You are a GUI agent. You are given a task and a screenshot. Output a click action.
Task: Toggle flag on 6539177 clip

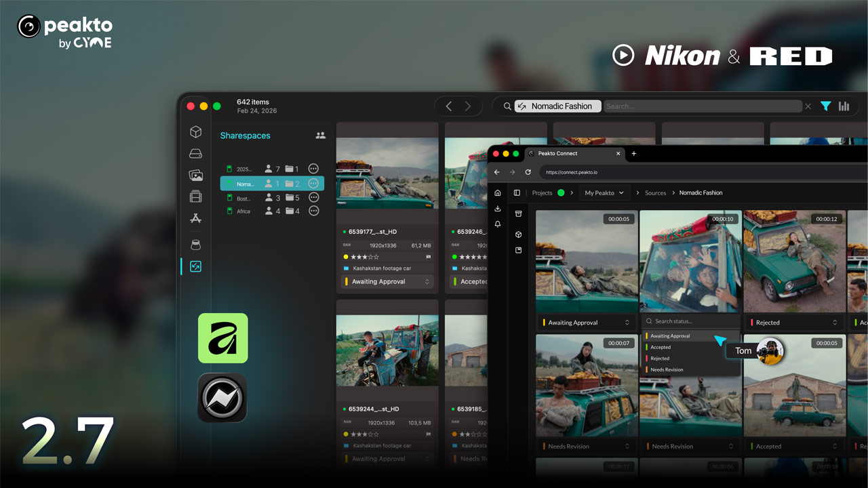click(428, 258)
